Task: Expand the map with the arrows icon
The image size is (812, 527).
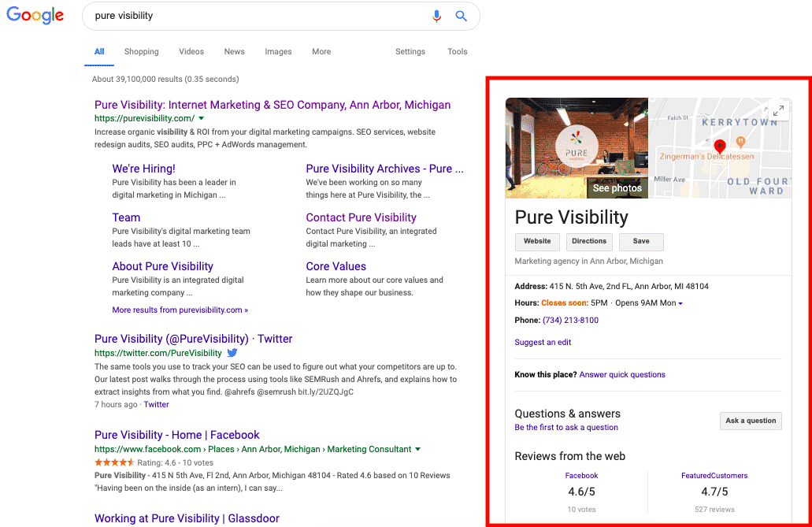Action: pyautogui.click(x=778, y=110)
